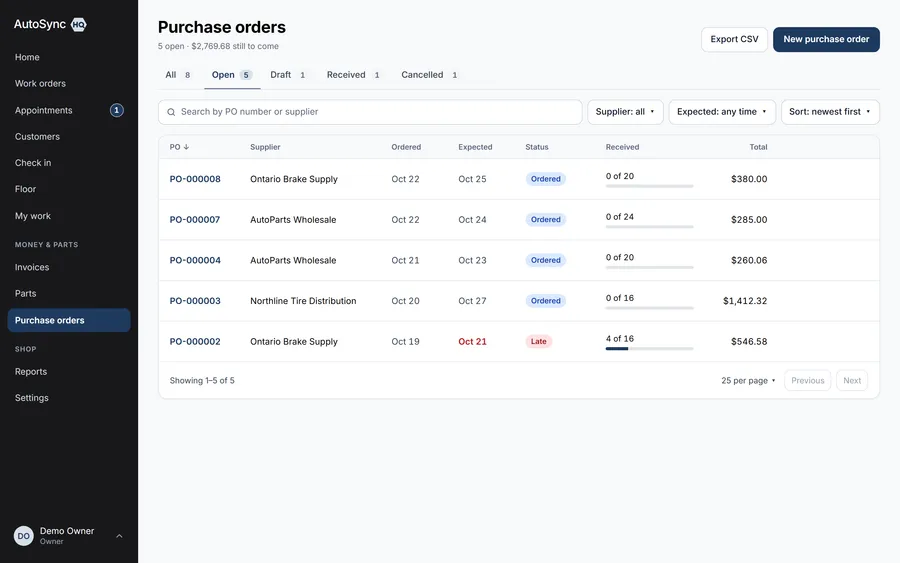The height and width of the screenshot is (563, 900).
Task: Click the received progress bar for PO-000008
Action: [649, 186]
